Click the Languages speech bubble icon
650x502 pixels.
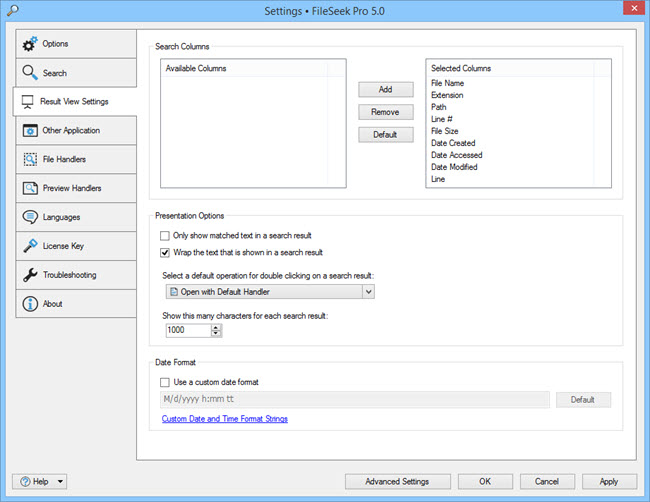(30, 217)
